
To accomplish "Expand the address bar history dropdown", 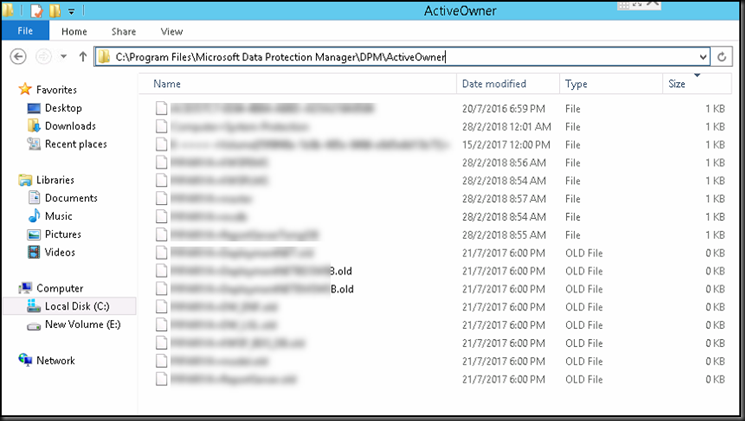I will click(703, 57).
